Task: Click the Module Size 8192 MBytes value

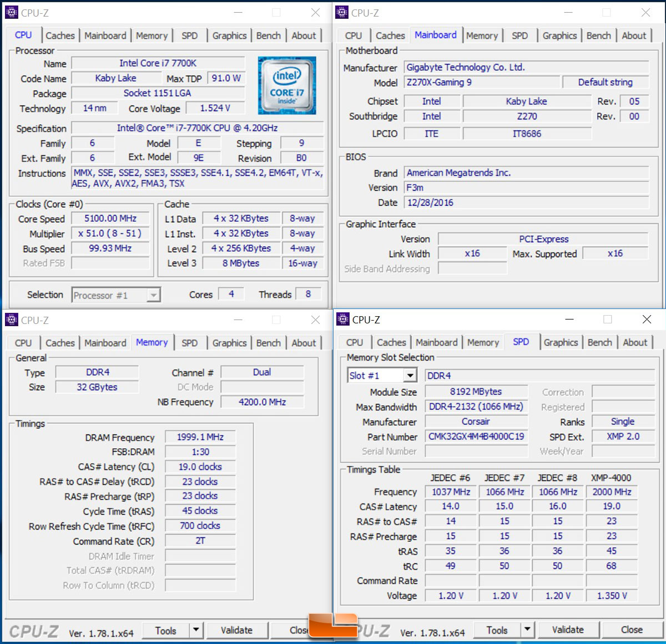Action: [476, 392]
